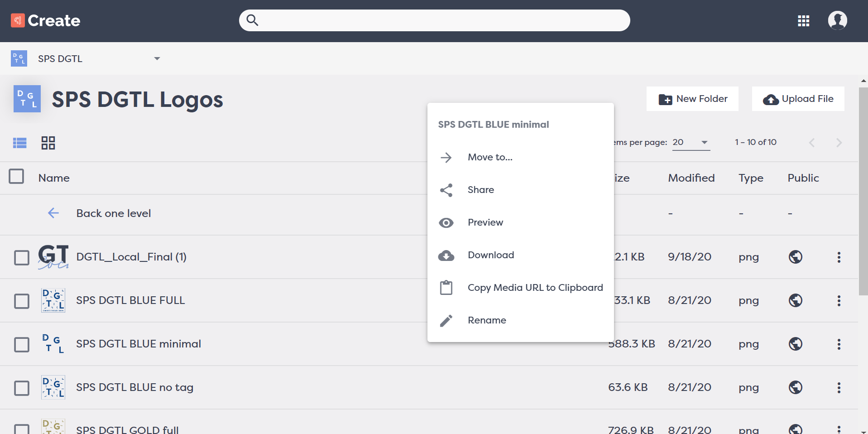The width and height of the screenshot is (868, 434).
Task: Open SPS DGTL BLUE FULL thumbnail
Action: click(53, 300)
